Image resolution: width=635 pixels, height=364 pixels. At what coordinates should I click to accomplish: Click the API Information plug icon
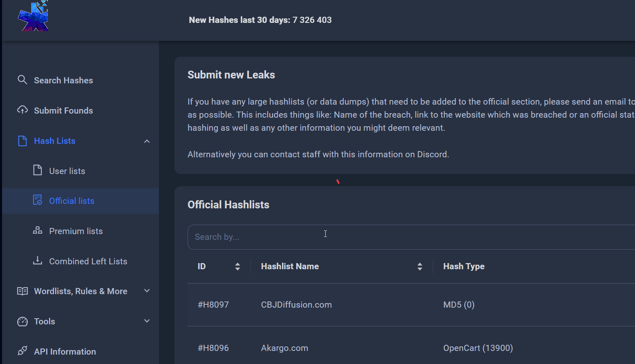(x=22, y=351)
